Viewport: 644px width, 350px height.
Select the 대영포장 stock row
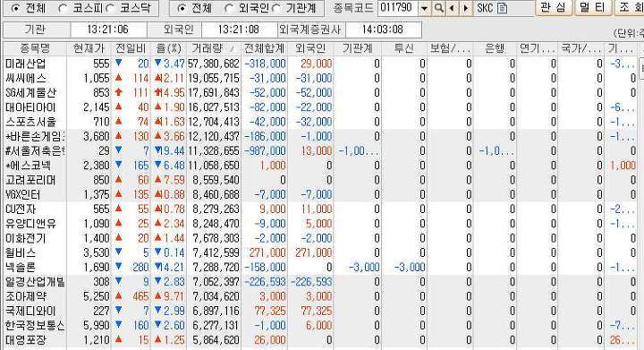[x=320, y=340]
